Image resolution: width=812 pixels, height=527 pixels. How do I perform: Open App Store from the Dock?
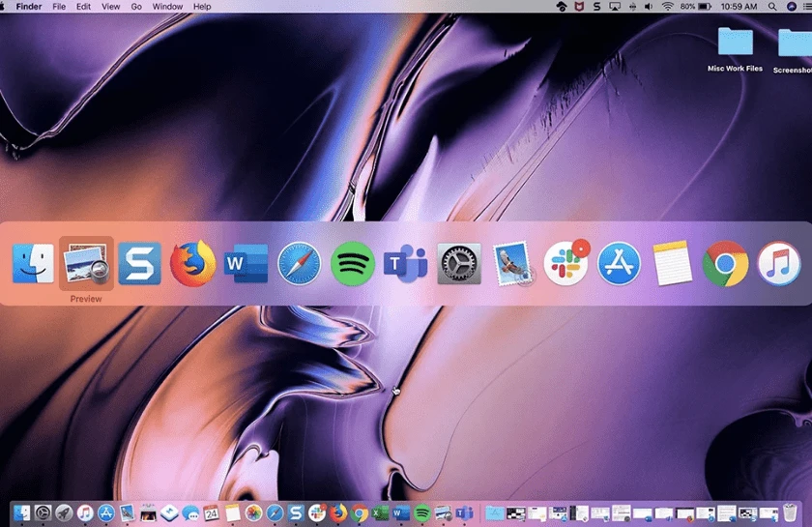(106, 513)
